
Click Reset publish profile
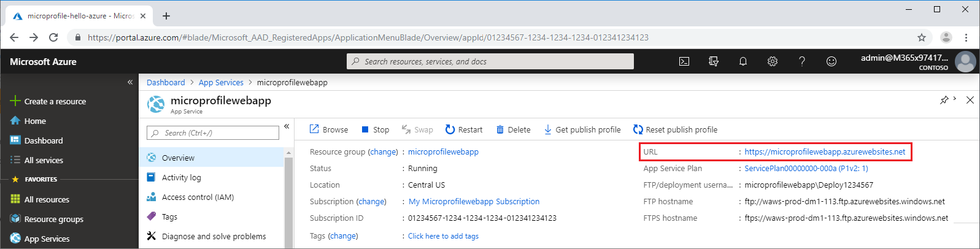point(676,129)
